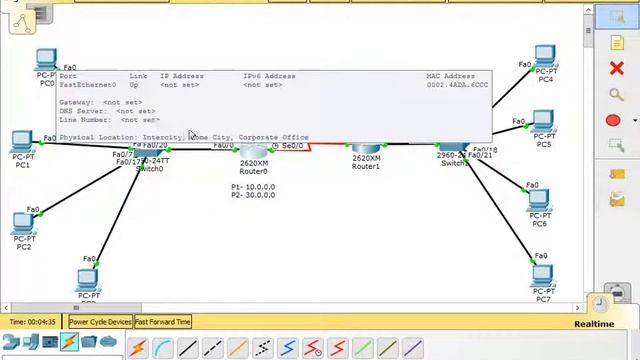Select the PC0 computer device

(x=46, y=60)
